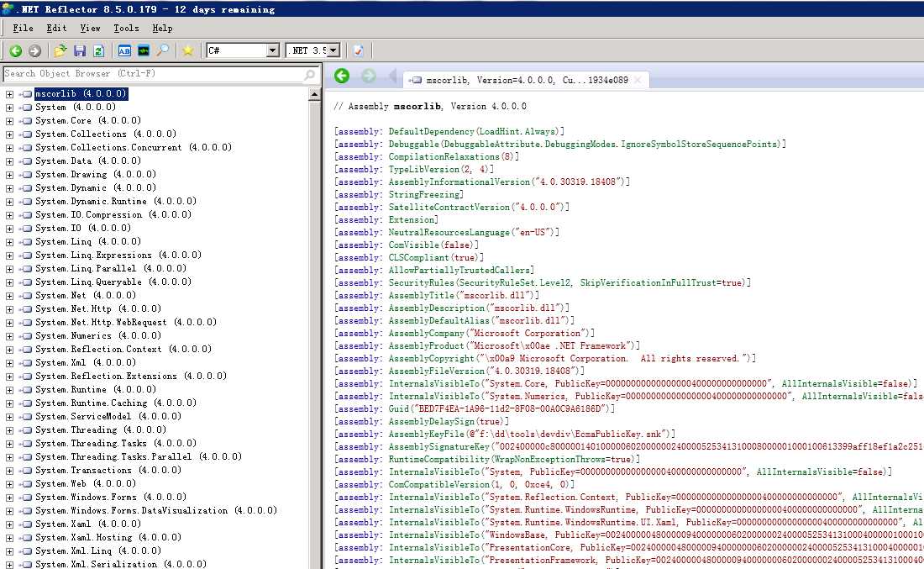
Task: Open search with the magnifier toolbar icon
Action: (163, 50)
